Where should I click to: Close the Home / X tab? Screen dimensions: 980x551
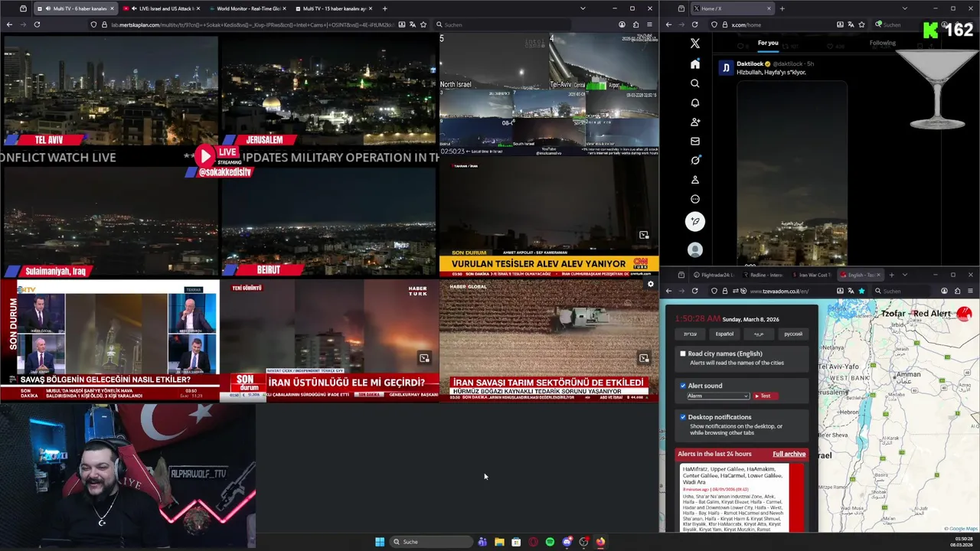click(769, 8)
